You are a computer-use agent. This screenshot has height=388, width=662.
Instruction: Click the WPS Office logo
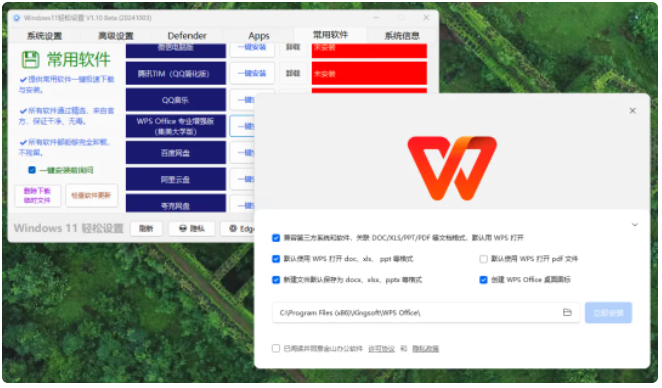[x=452, y=168]
